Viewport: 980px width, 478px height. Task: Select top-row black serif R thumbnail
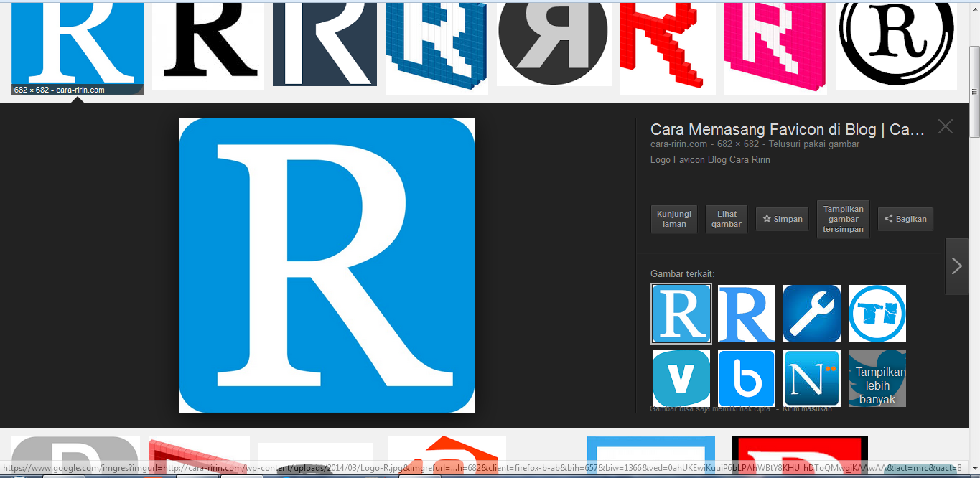(x=208, y=45)
